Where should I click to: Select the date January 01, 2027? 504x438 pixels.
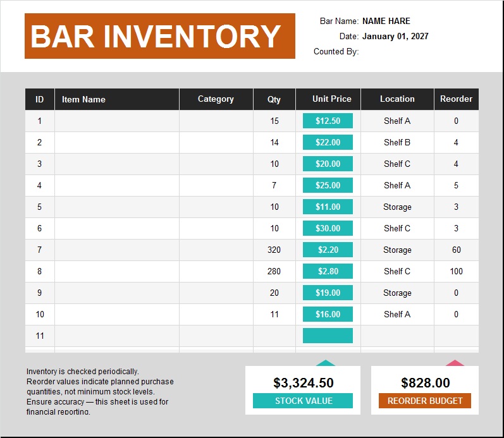(395, 36)
